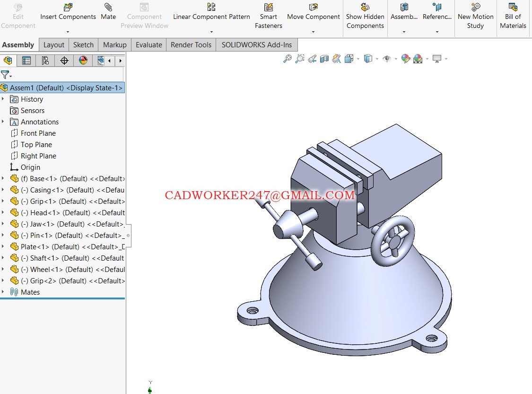This screenshot has width=532, height=394.
Task: Click the Apply Scene icon
Action: point(418,59)
